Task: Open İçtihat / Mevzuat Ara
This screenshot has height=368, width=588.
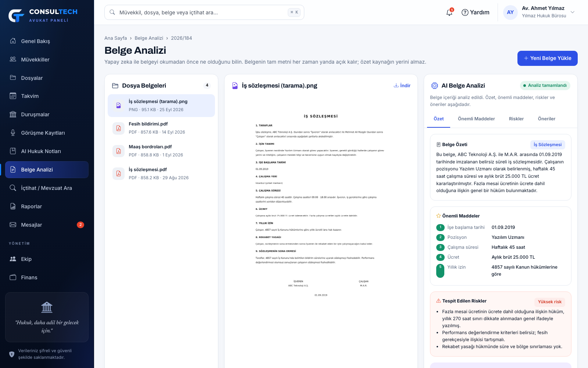Action: [x=47, y=188]
